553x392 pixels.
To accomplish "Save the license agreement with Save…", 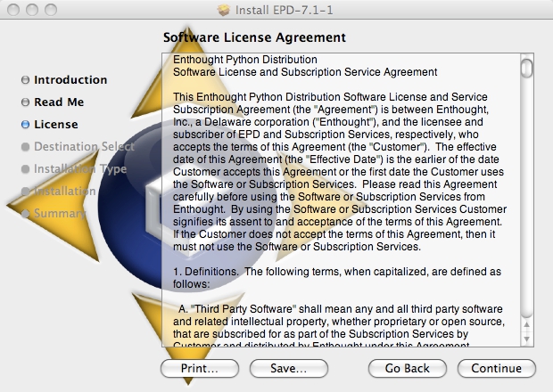I will tap(289, 369).
